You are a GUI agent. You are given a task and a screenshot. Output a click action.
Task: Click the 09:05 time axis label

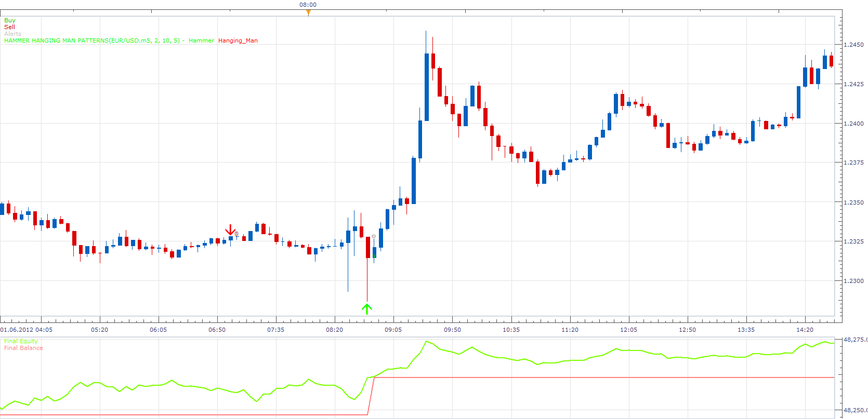(393, 330)
